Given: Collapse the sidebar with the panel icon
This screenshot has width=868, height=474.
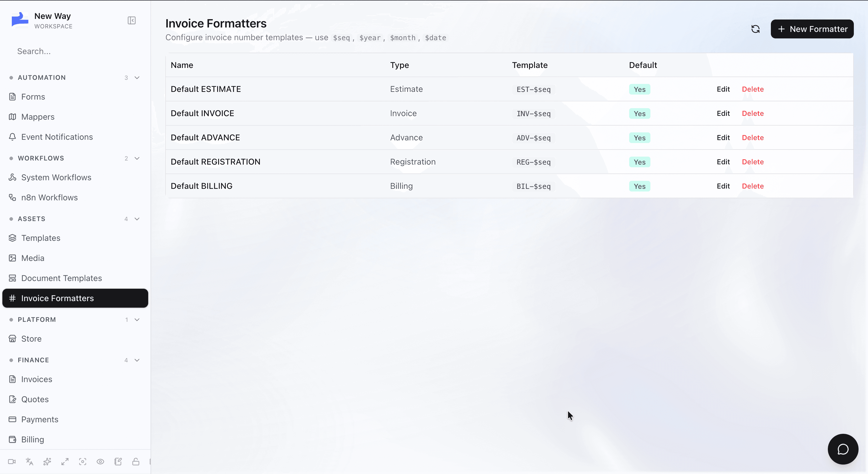Looking at the screenshot, I should (131, 21).
